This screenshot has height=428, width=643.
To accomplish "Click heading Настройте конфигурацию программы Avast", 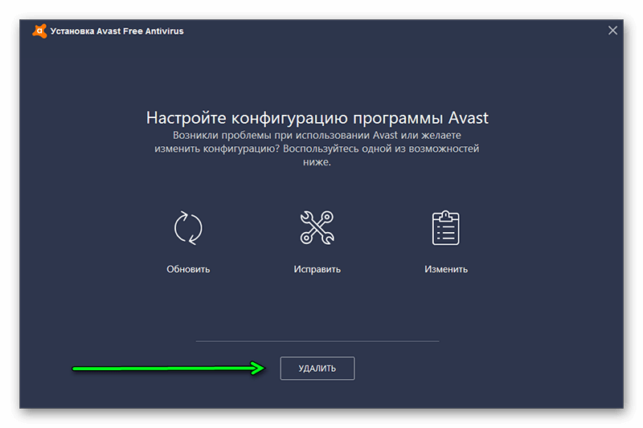I will tap(317, 118).
